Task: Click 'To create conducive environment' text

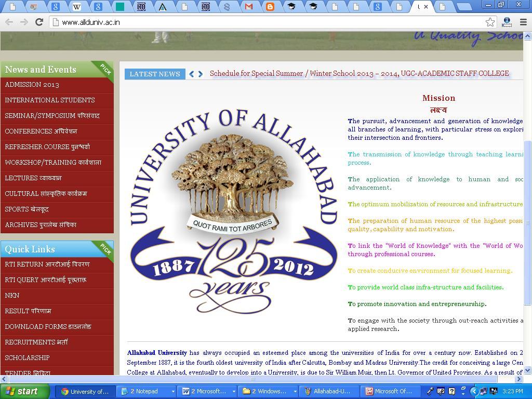Action: click(x=430, y=271)
